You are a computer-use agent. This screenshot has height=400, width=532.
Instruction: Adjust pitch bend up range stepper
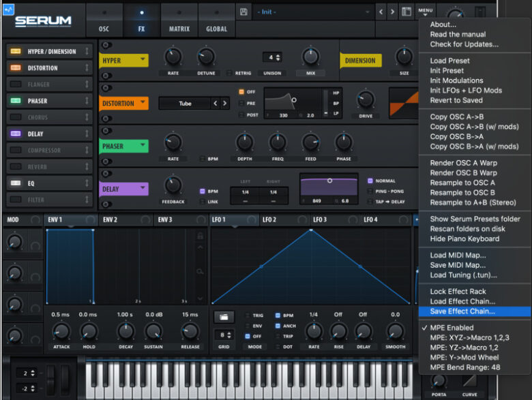[33, 373]
